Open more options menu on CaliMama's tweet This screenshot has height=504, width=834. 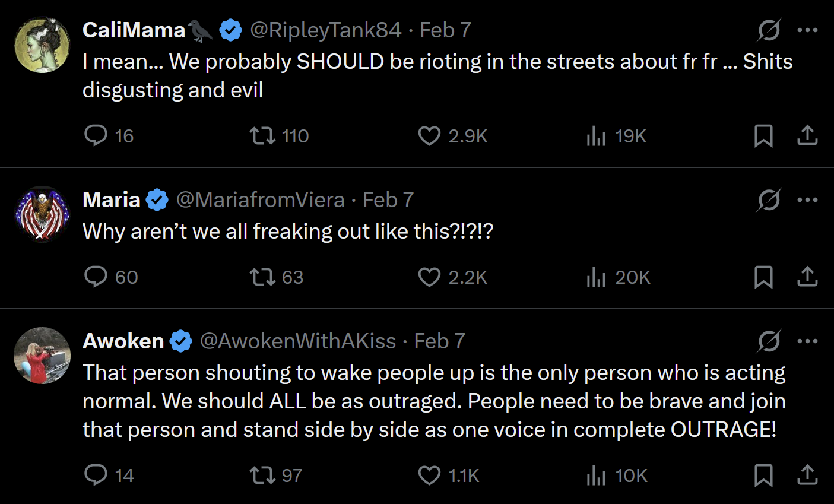point(807,30)
